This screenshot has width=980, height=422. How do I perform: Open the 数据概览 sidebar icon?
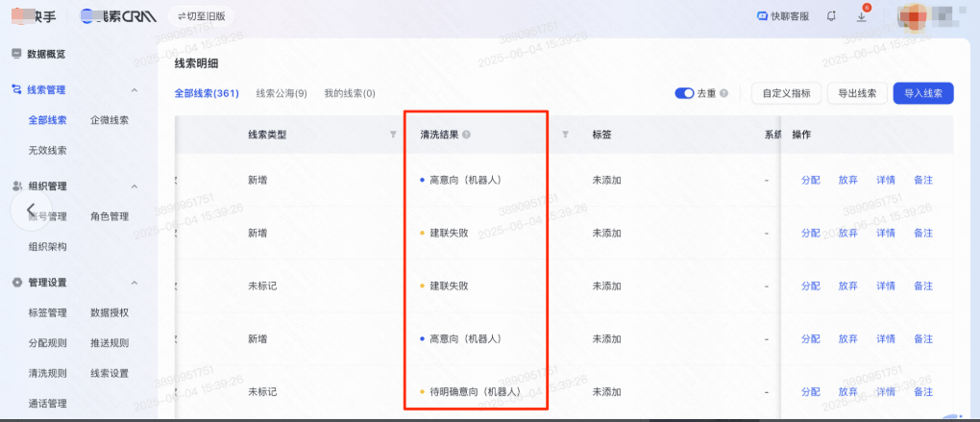coord(17,55)
